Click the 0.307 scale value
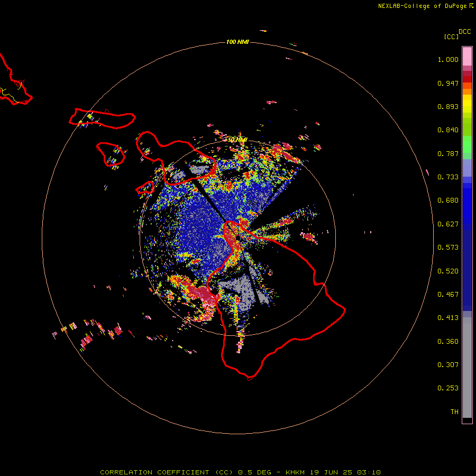Viewport: 476px width, 476px height. 448,365
